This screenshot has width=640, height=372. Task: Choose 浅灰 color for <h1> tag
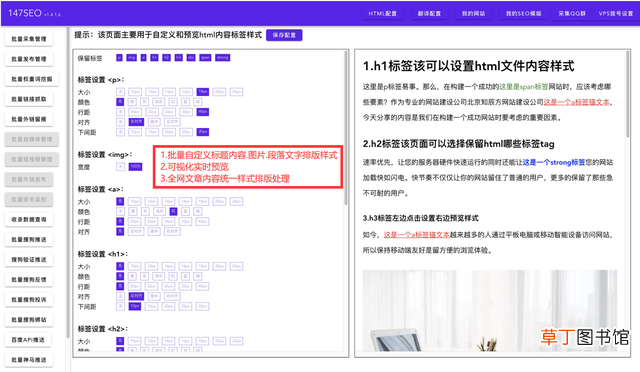pyautogui.click(x=158, y=276)
